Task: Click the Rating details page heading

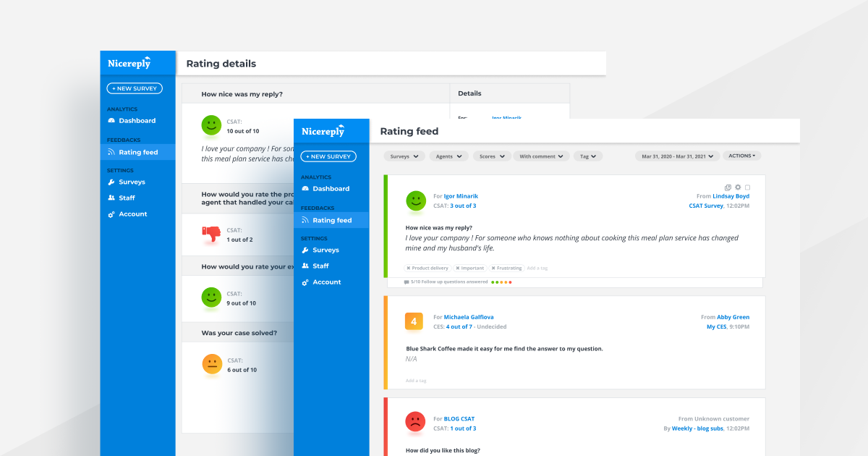Action: tap(221, 64)
